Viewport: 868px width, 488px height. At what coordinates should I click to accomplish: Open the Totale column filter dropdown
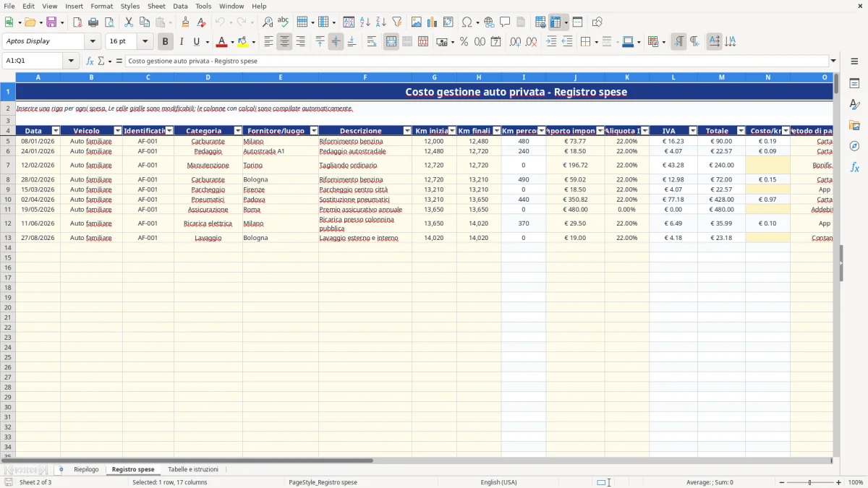click(741, 131)
